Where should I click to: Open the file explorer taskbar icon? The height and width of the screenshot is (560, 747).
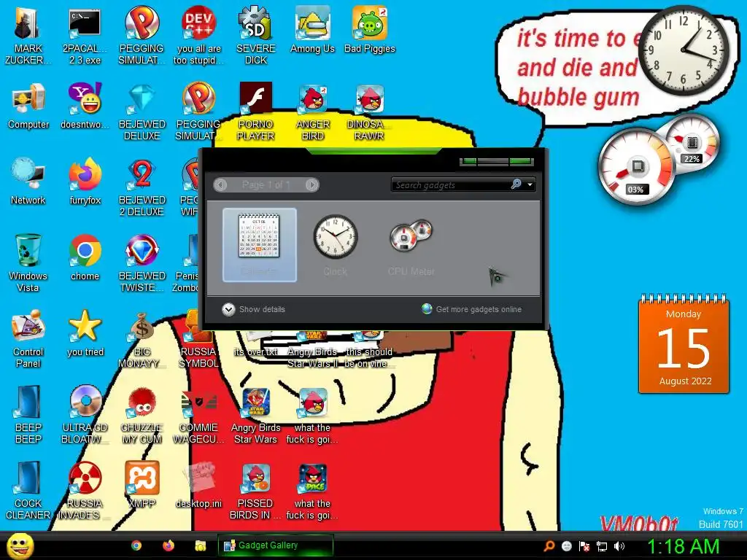200,545
